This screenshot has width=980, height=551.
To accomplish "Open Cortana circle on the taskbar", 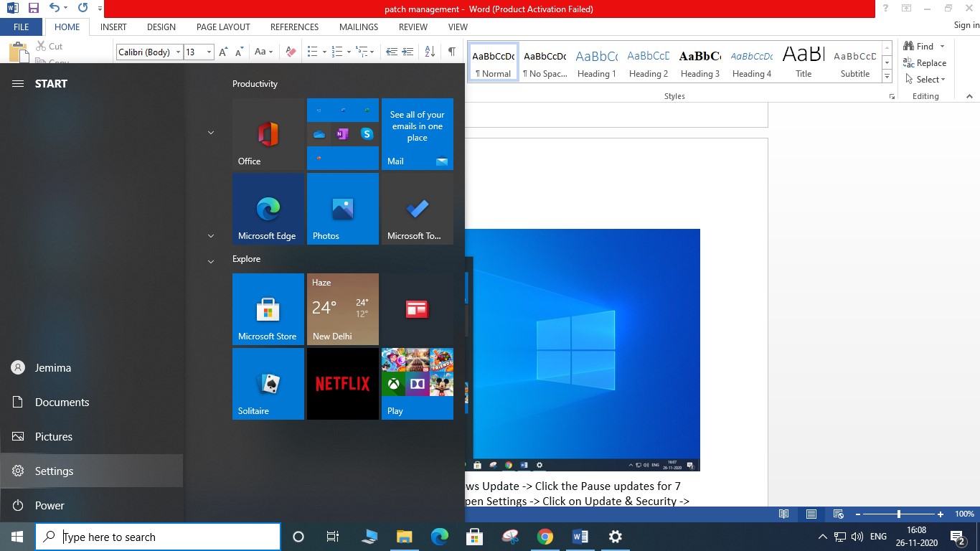I will [298, 537].
